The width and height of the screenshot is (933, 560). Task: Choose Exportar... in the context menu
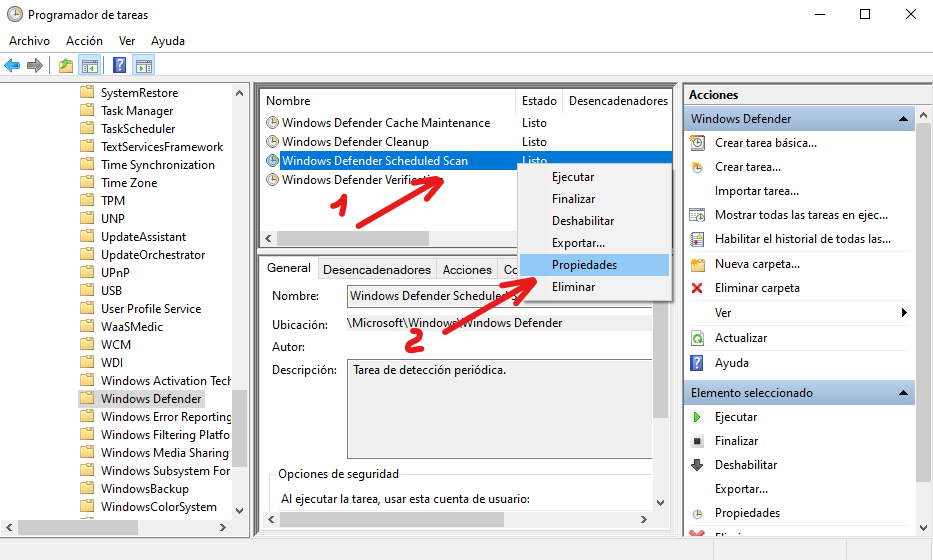pyautogui.click(x=594, y=243)
